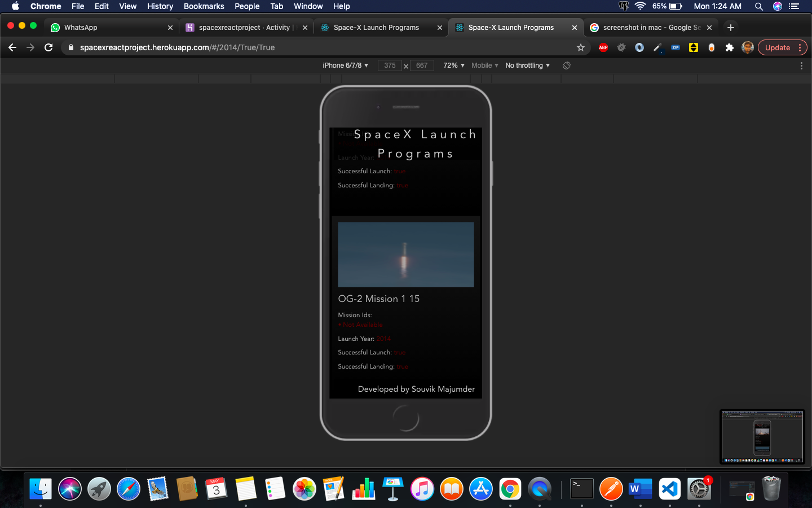Open the People menu
Image resolution: width=812 pixels, height=508 pixels.
247,6
